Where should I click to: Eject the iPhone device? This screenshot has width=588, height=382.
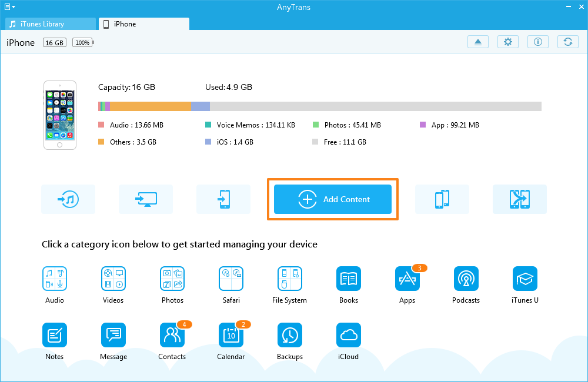[x=478, y=42]
